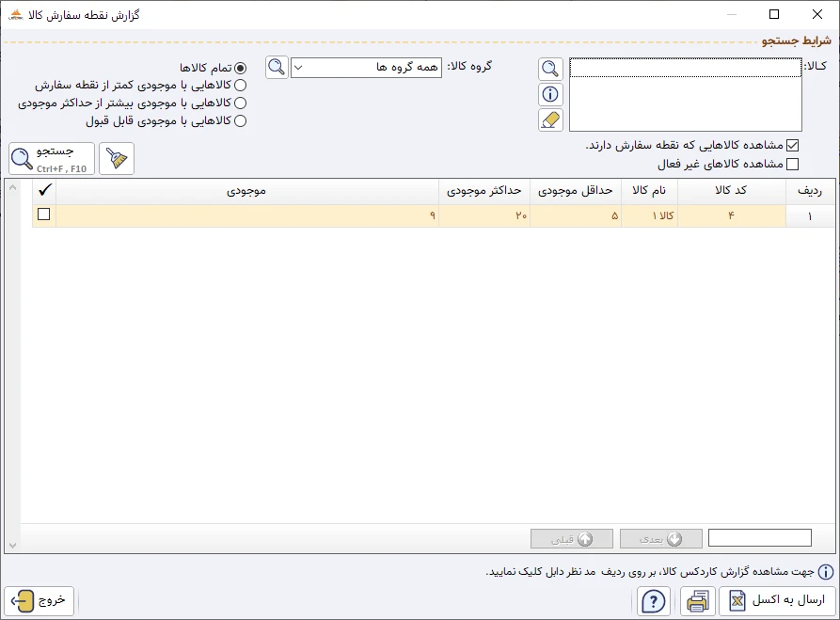Open help using the question mark icon

coord(652,601)
